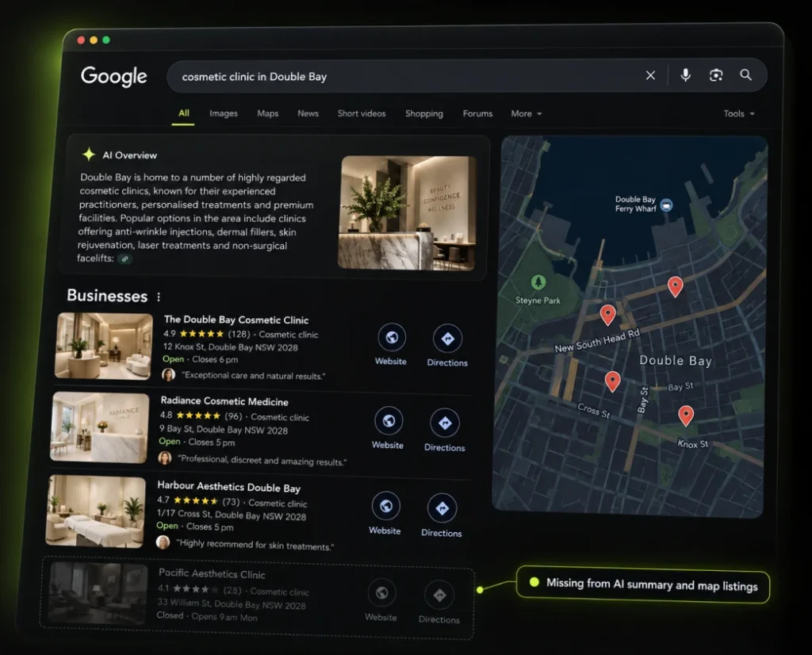Select the red map pin nearest Knox St
The height and width of the screenshot is (655, 812).
pos(686,416)
